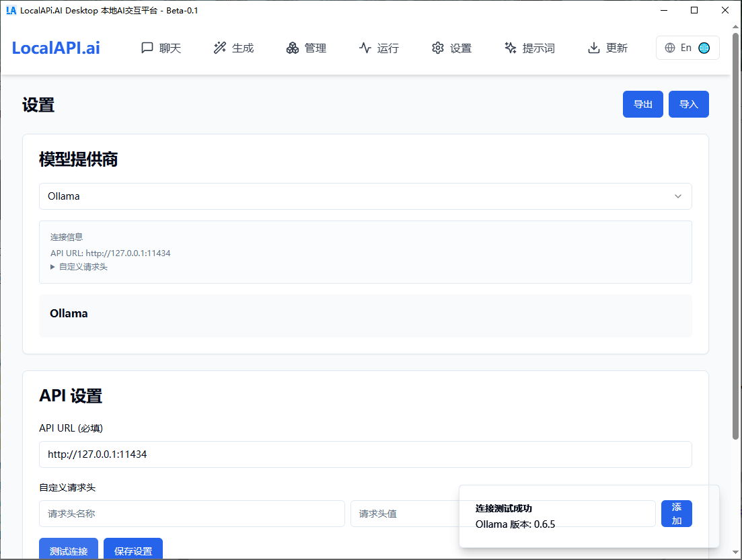
Task: Open the Ollama model provider dropdown
Action: point(365,196)
